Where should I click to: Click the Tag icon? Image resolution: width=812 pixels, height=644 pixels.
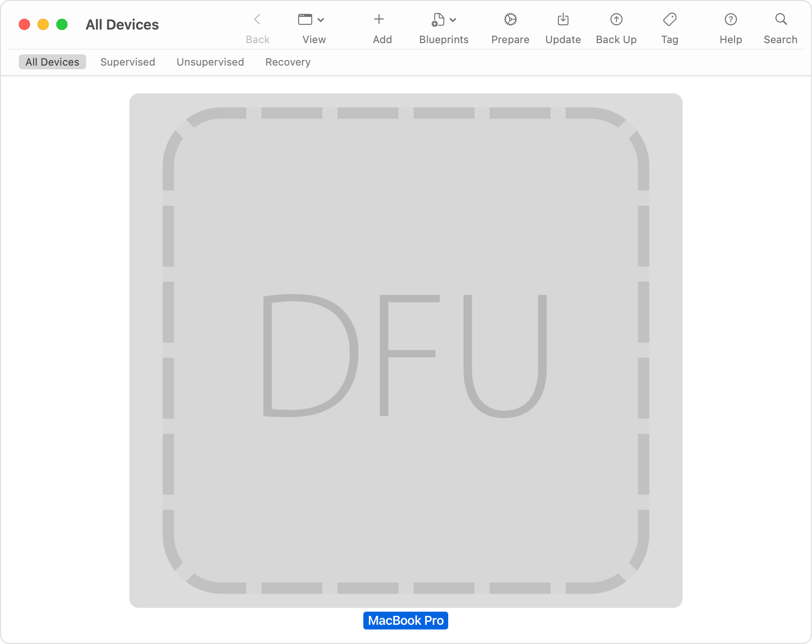(x=670, y=19)
